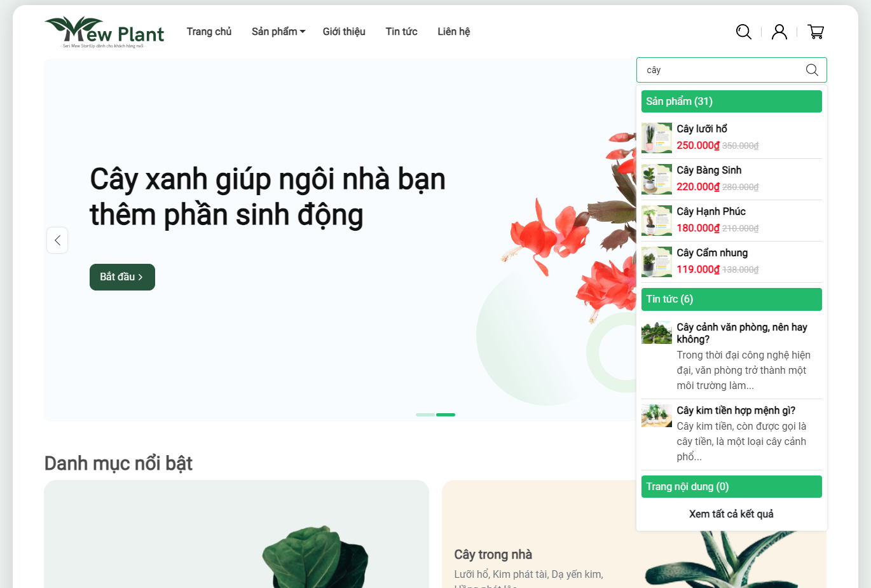View all results via Xem tất cả kết quả
The width and height of the screenshot is (871, 588).
pos(731,514)
